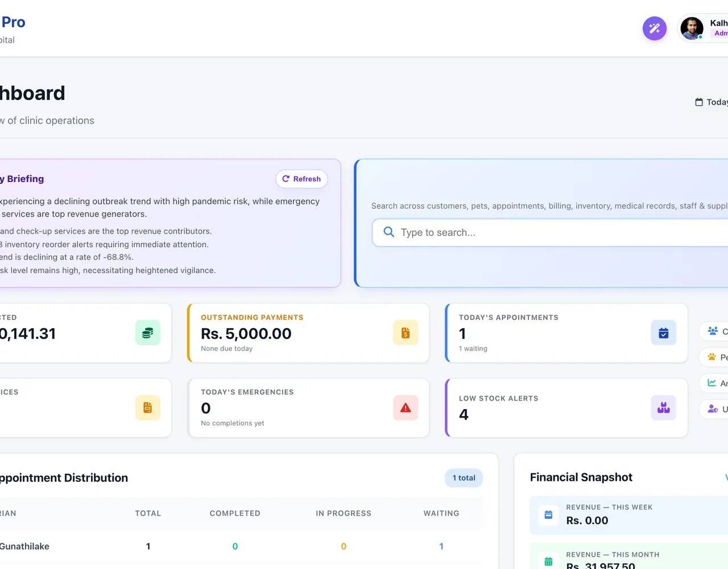
Task: Click the No completions yet text
Action: (232, 423)
